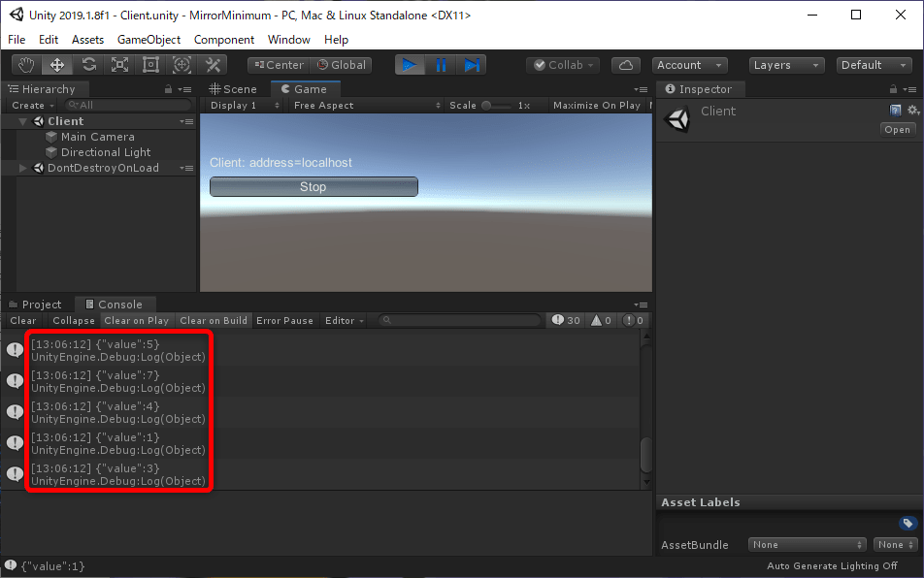Toggle the errors filter in Console

[634, 320]
